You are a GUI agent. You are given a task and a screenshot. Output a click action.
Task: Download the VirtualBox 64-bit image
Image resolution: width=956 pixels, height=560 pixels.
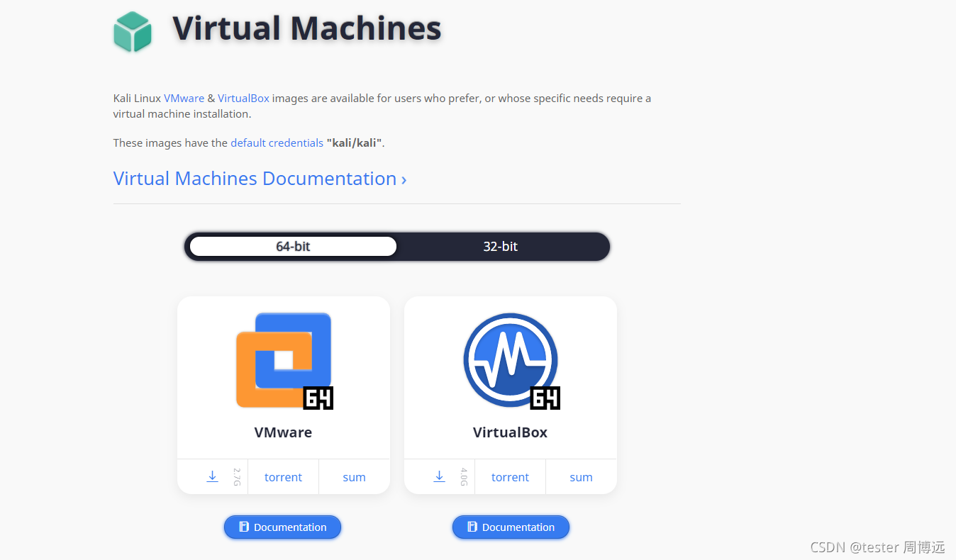point(439,476)
